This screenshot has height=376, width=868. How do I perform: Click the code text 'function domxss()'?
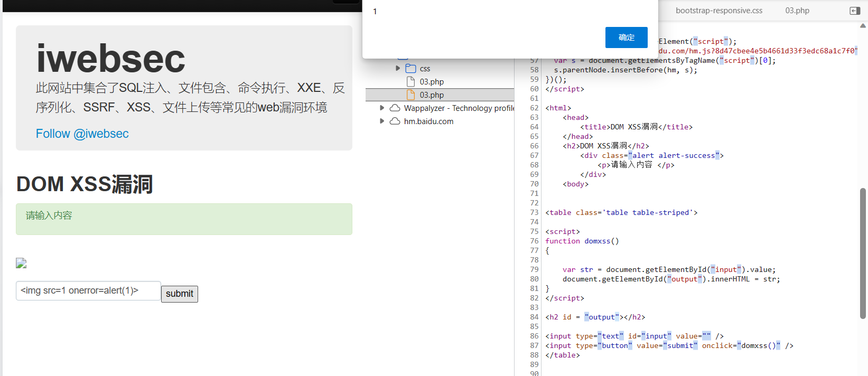click(x=582, y=241)
